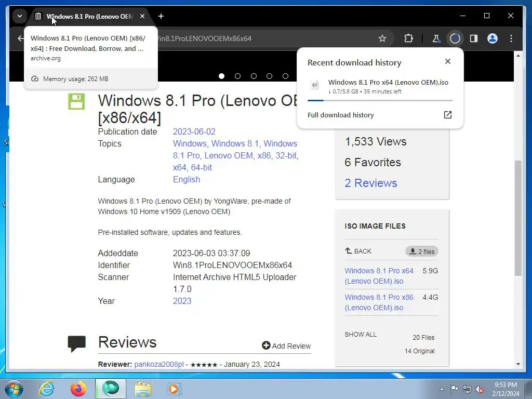Open the network tray icon
This screenshot has width=532, height=399.
click(467, 389)
